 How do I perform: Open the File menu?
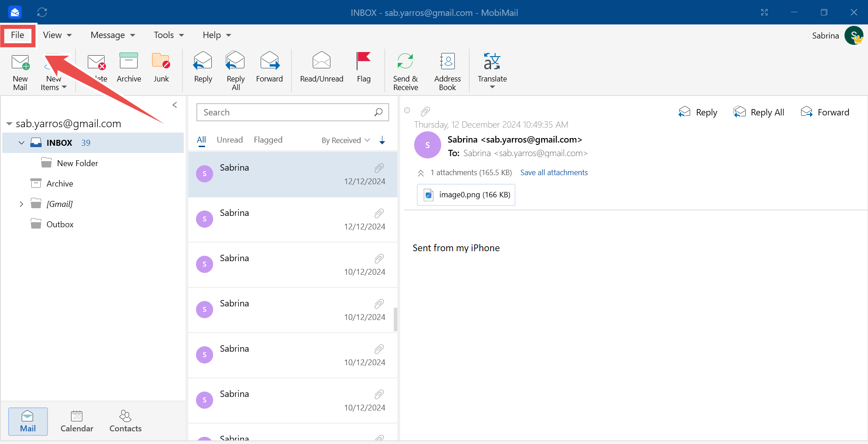click(18, 35)
